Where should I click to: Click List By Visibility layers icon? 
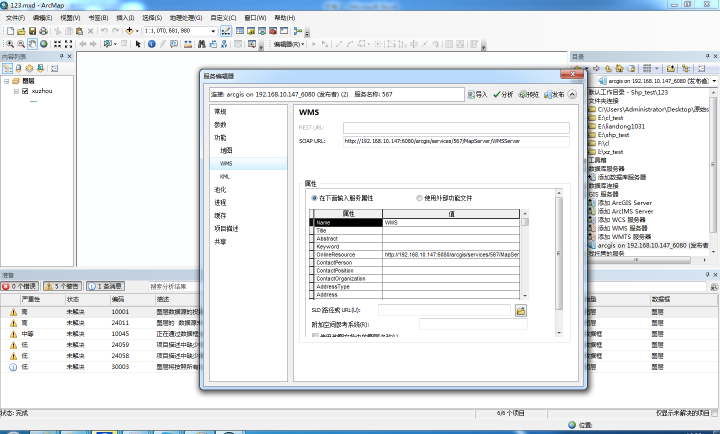29,68
